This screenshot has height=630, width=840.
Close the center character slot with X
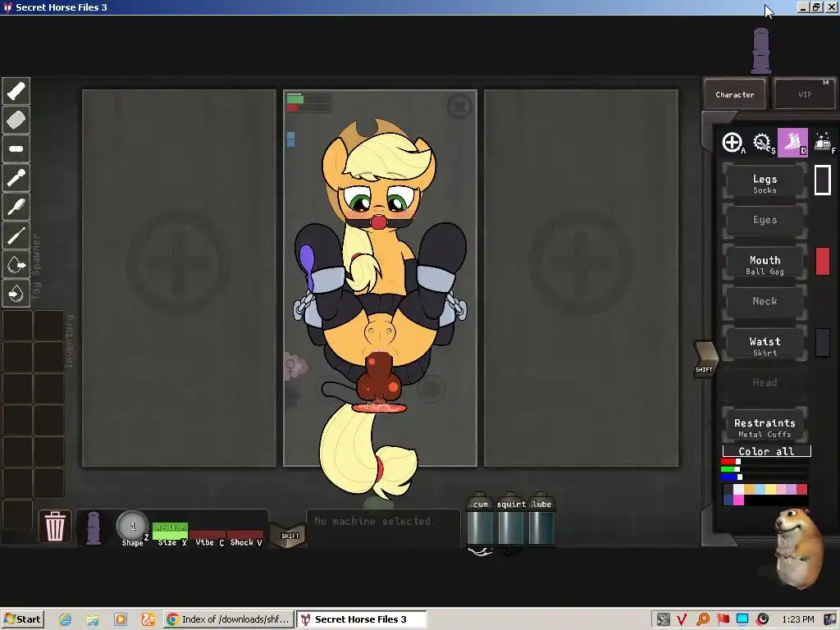click(x=459, y=107)
